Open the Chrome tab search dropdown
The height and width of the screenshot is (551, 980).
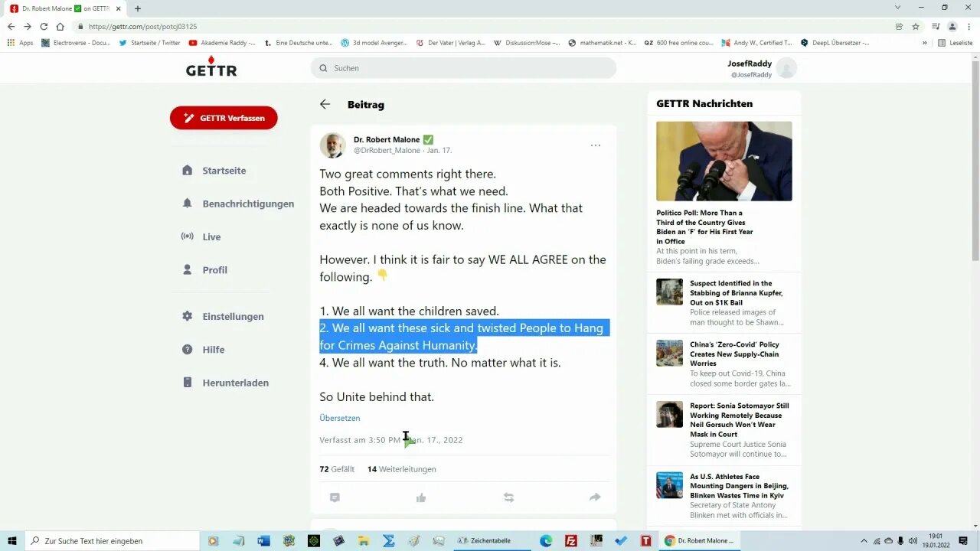tap(897, 8)
